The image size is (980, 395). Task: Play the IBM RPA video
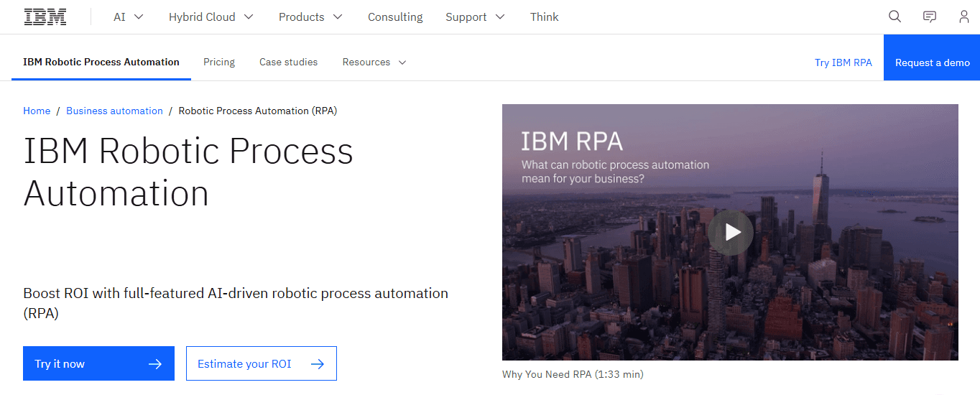(730, 232)
